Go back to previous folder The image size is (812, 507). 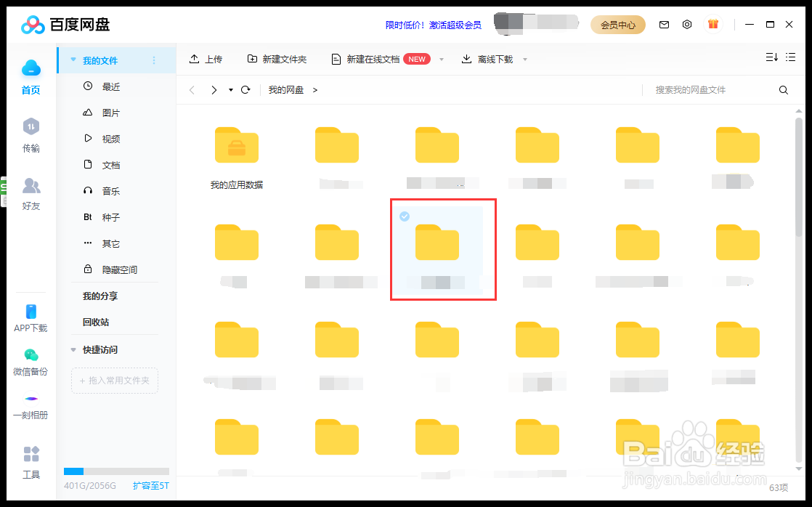pos(192,90)
